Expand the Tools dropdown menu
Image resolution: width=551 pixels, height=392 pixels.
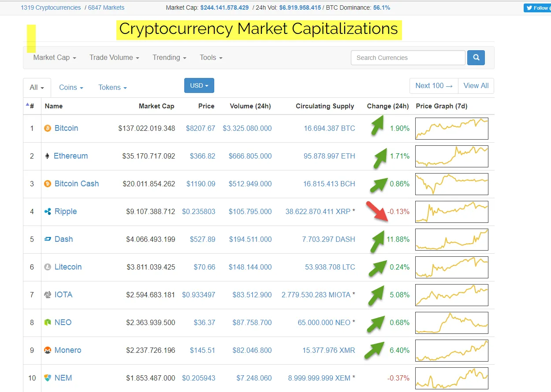point(211,58)
